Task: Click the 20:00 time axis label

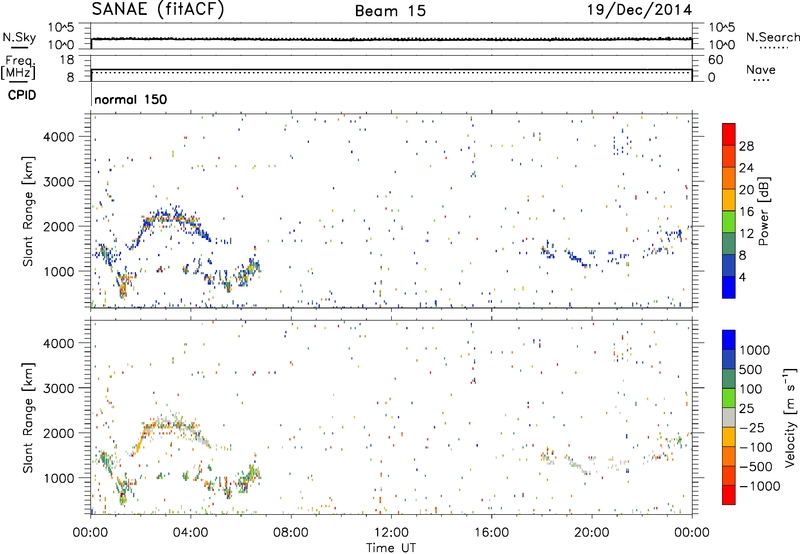Action: point(591,533)
